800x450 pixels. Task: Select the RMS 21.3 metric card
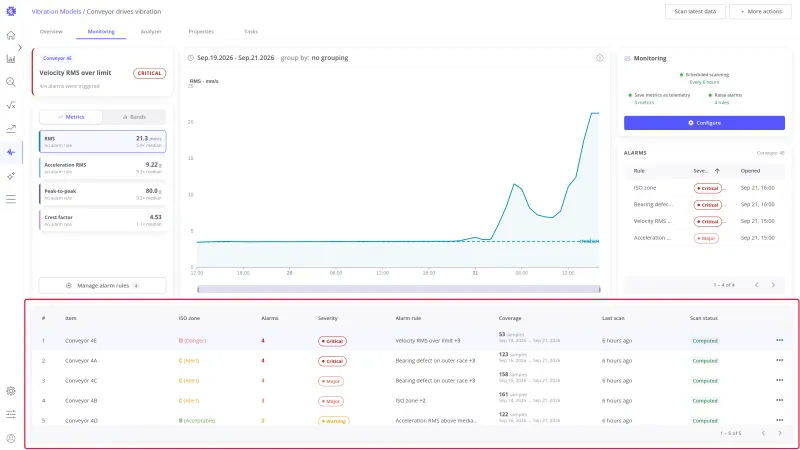click(103, 141)
